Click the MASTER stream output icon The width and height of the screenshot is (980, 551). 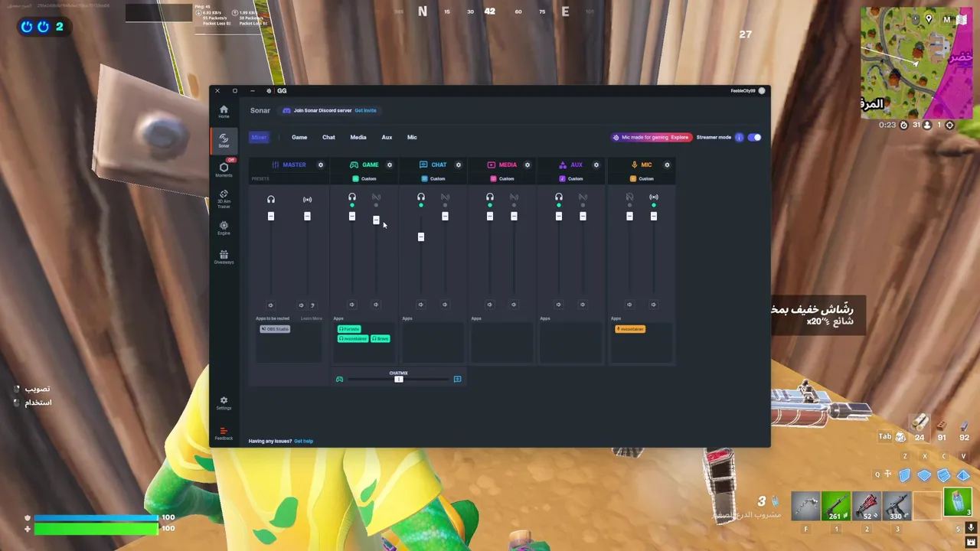point(307,199)
